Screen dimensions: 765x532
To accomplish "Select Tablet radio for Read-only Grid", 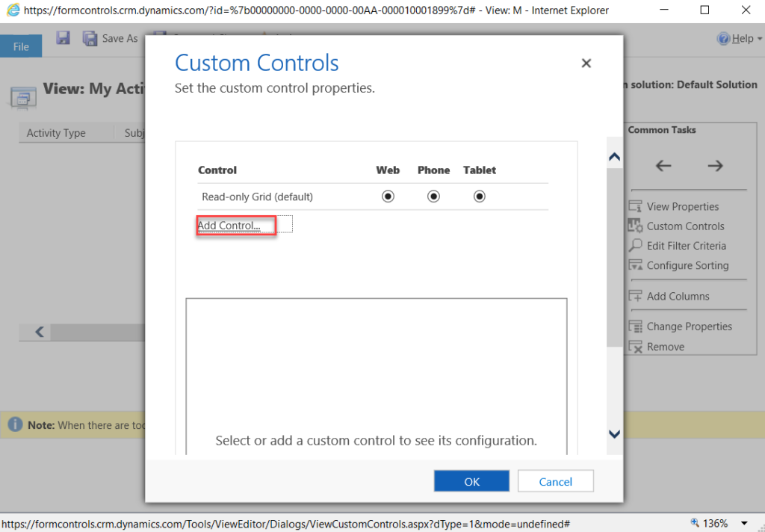I will tap(480, 197).
